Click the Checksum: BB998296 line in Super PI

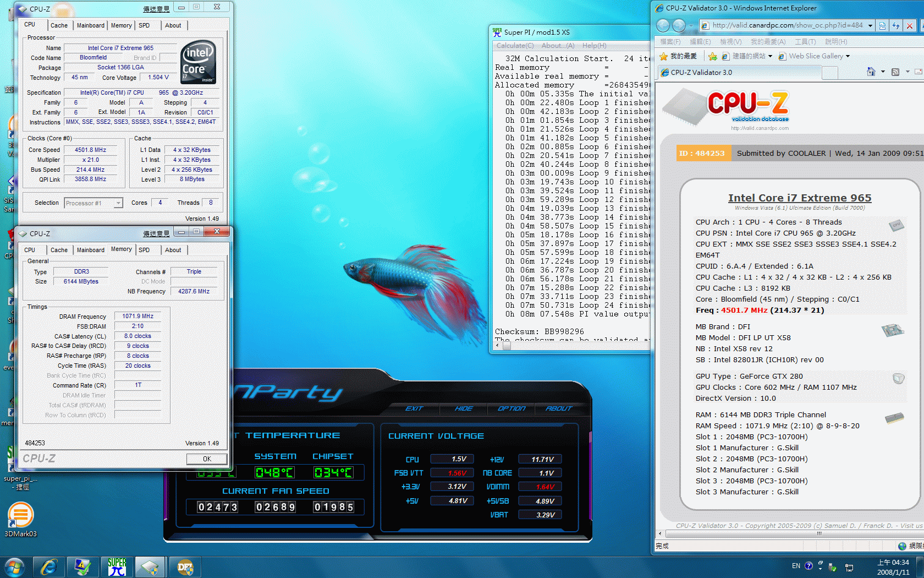point(540,331)
